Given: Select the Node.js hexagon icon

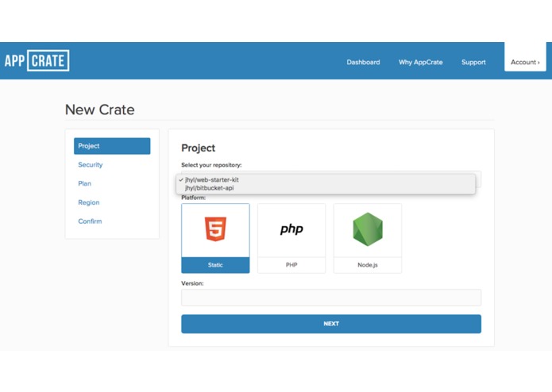Looking at the screenshot, I should (368, 229).
